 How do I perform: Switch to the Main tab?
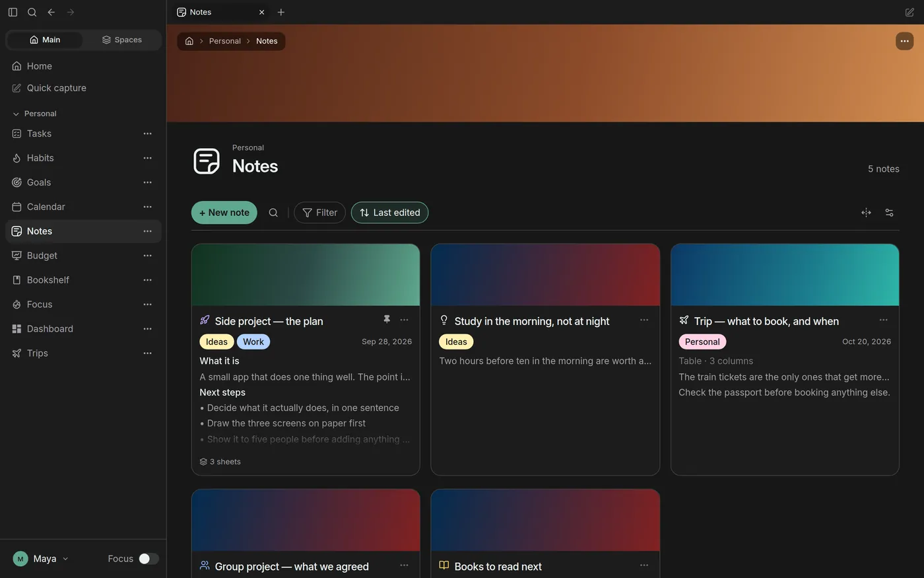tap(45, 40)
